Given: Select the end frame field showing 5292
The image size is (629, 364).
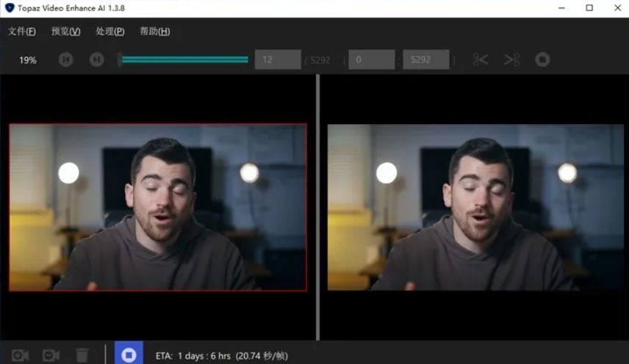Looking at the screenshot, I should 426,59.
